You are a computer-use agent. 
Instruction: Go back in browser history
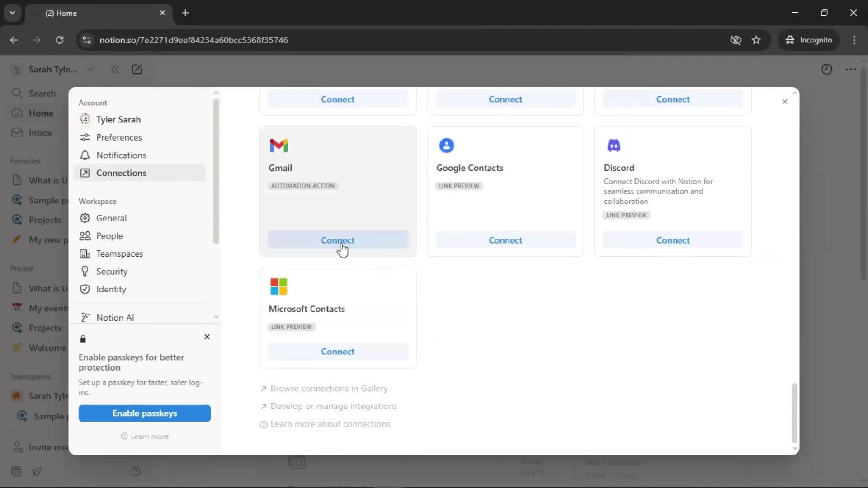tap(14, 40)
